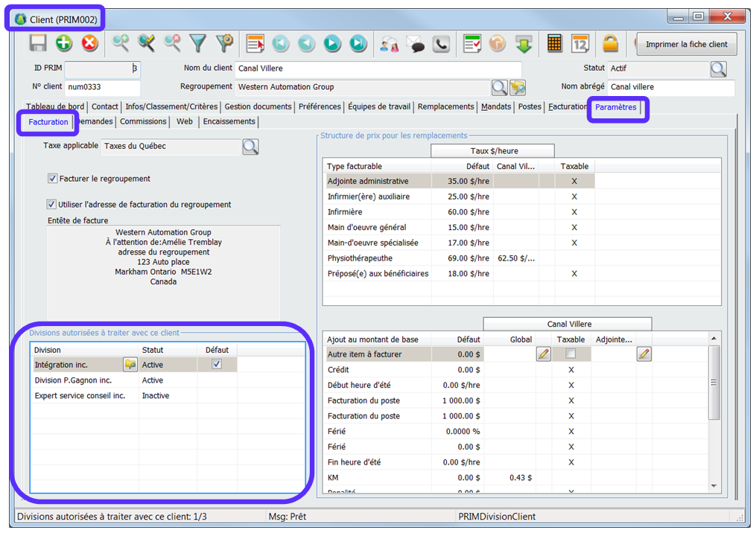This screenshot has width=756, height=533.
Task: Open the Regroupement search magnifier
Action: (x=499, y=88)
